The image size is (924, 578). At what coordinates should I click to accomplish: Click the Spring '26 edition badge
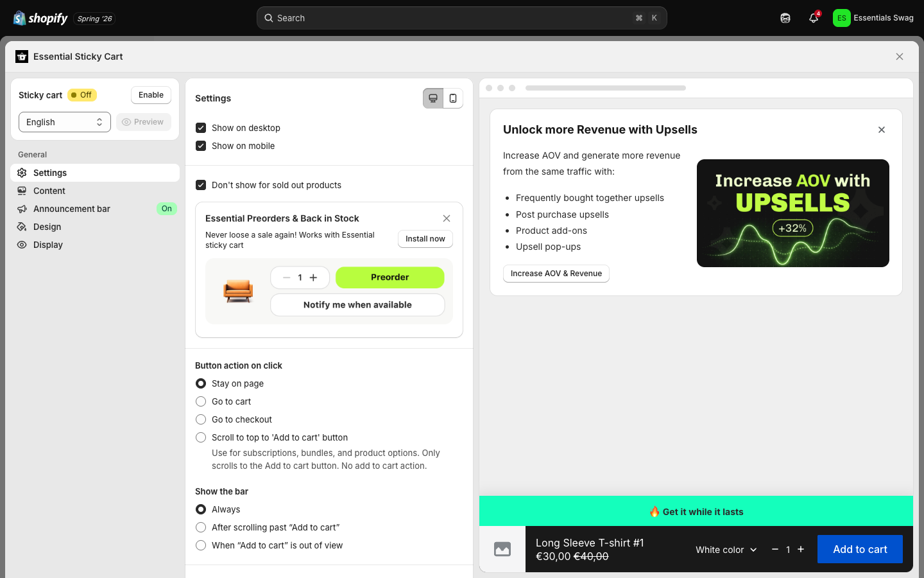click(x=94, y=19)
